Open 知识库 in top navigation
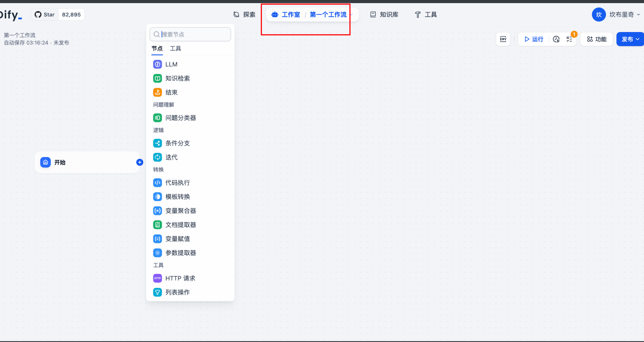Screen dimensions: 644x342 pyautogui.click(x=384, y=14)
